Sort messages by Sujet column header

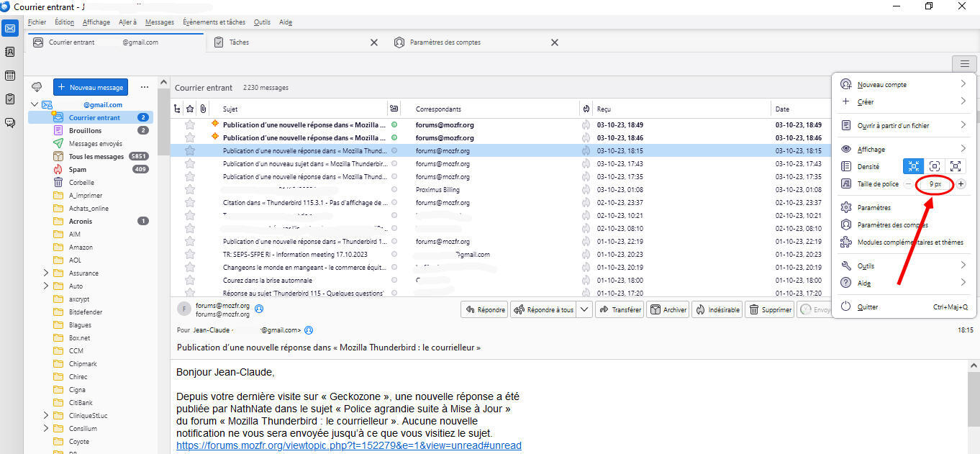point(299,109)
